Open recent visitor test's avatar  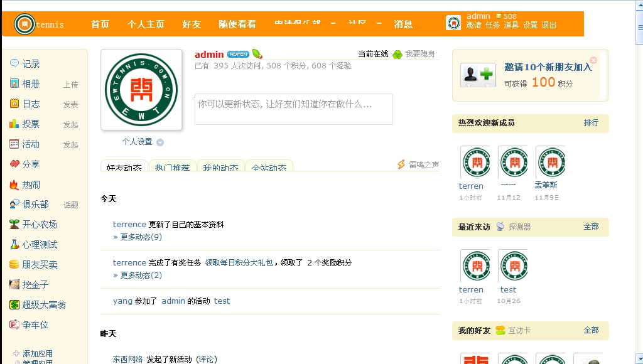tap(514, 266)
